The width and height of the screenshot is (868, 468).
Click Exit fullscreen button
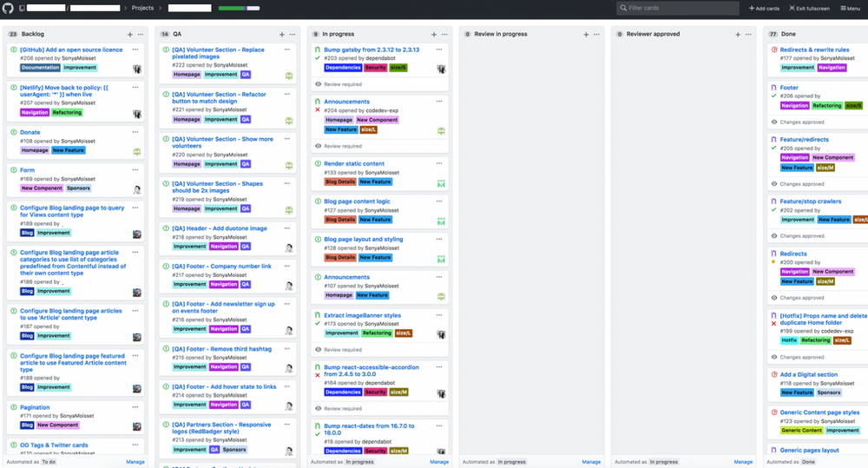point(808,8)
